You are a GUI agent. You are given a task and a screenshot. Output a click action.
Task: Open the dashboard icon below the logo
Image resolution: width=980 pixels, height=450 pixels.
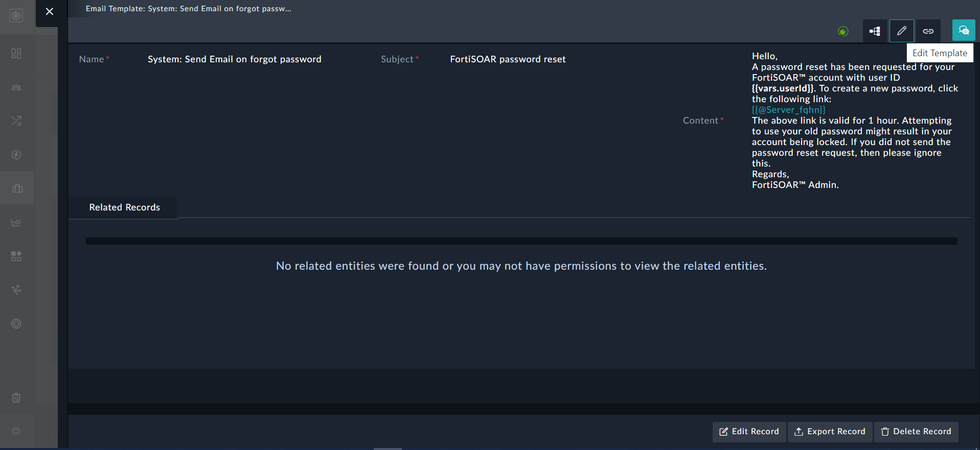[16, 54]
